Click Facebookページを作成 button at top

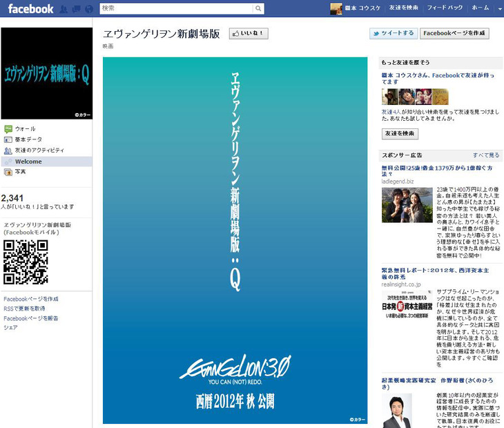(454, 33)
